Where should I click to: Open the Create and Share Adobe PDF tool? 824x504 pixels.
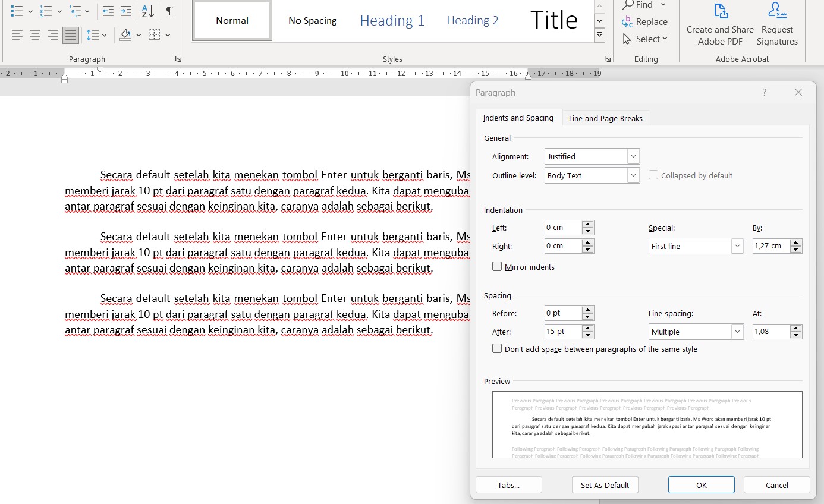720,24
